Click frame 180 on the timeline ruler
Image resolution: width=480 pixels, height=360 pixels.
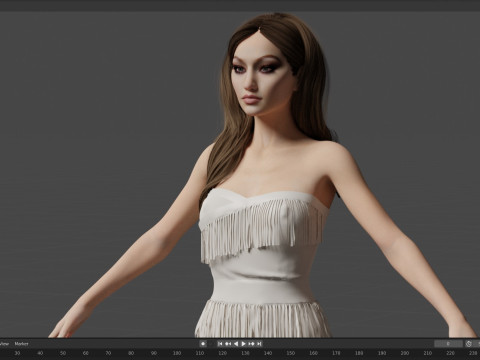coord(359,353)
